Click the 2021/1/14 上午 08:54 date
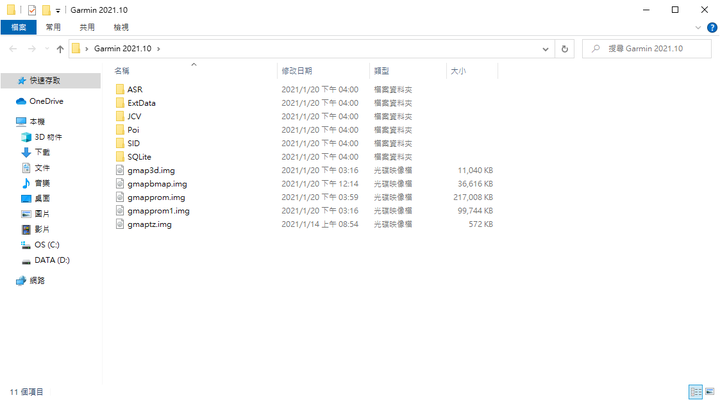This screenshot has width=720, height=400. point(320,224)
